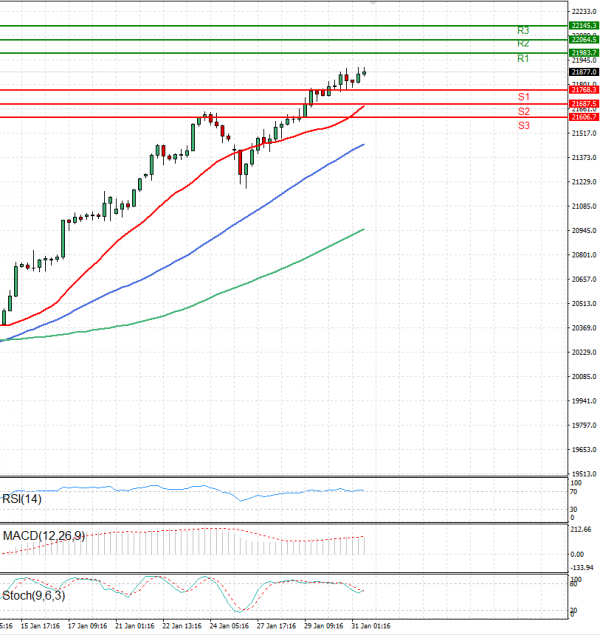600x635 pixels.
Task: Click the 20513.0 price axis label
Action: point(584,303)
